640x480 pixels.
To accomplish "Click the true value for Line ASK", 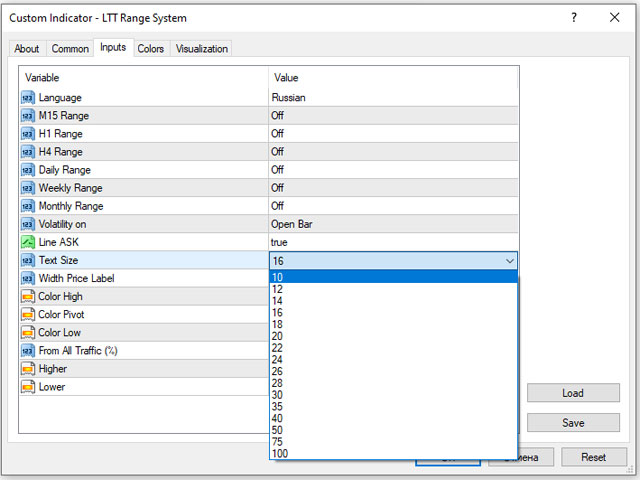I will point(279,242).
